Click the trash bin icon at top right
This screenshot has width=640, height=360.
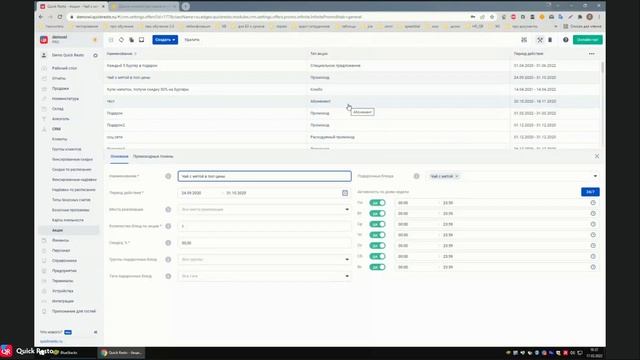coord(550,40)
